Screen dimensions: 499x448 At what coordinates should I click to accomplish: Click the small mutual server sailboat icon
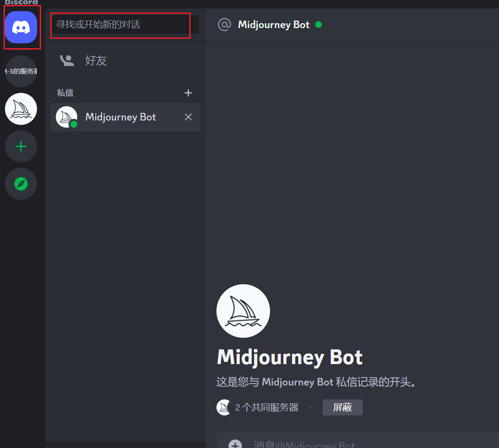click(x=224, y=407)
